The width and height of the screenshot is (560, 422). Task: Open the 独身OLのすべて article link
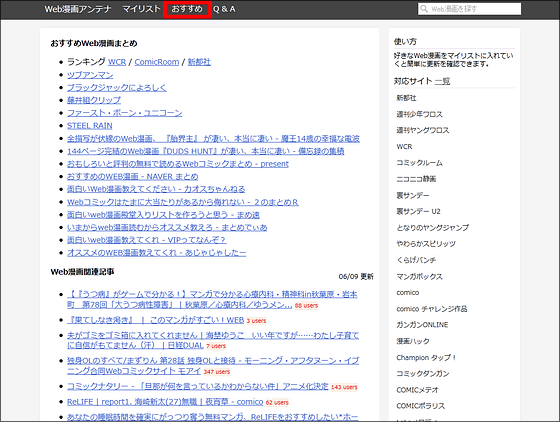pyautogui.click(x=213, y=366)
